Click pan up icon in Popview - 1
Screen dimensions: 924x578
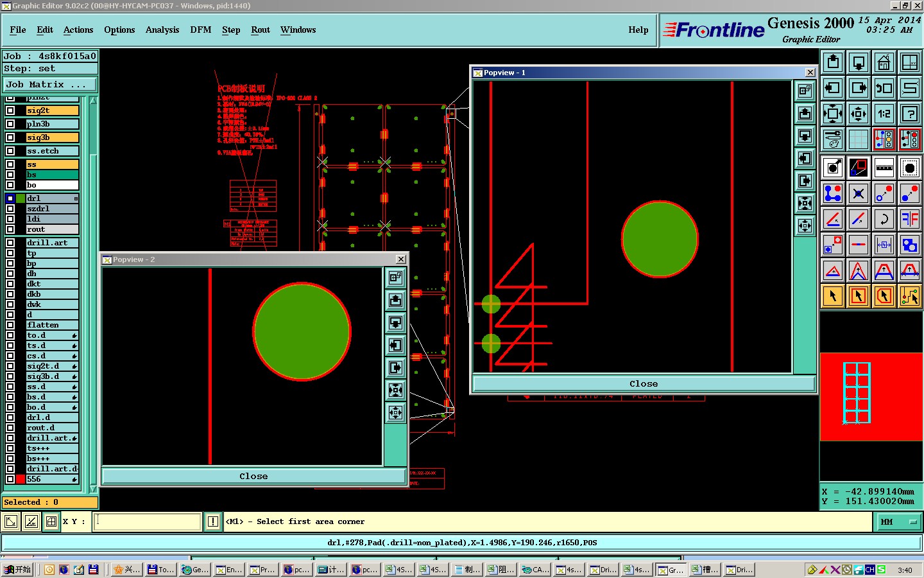[x=805, y=114]
